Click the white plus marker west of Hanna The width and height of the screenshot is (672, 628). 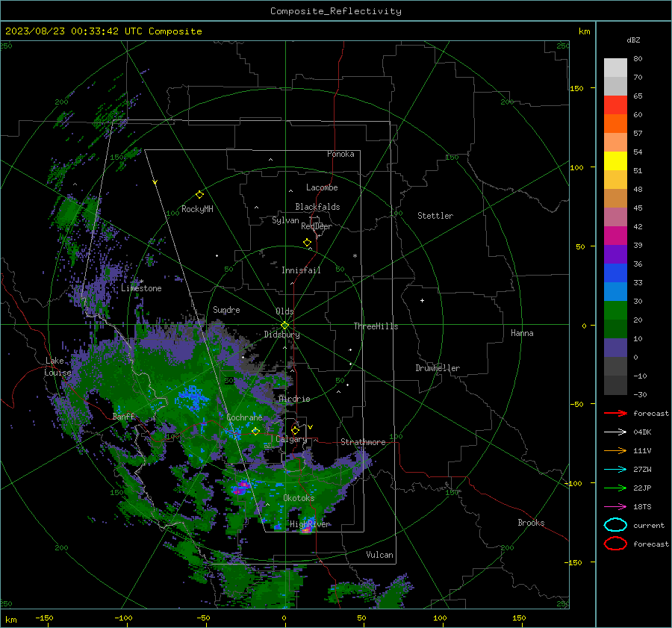coord(422,300)
